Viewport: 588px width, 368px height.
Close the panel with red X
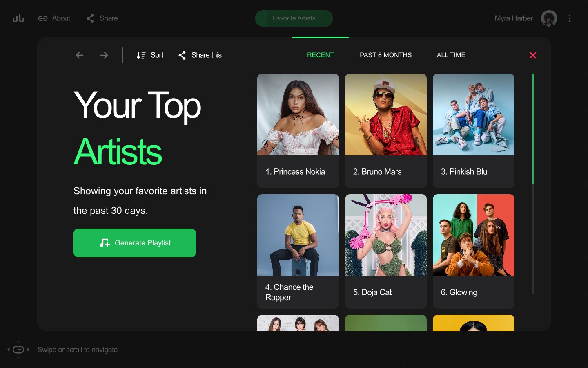(533, 55)
